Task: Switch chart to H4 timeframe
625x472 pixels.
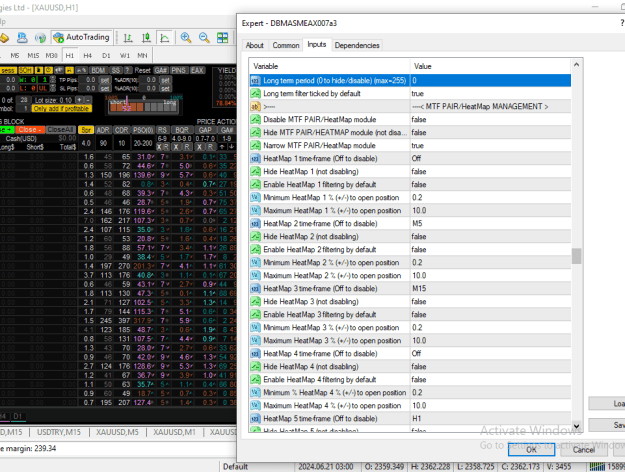Action: (88, 55)
